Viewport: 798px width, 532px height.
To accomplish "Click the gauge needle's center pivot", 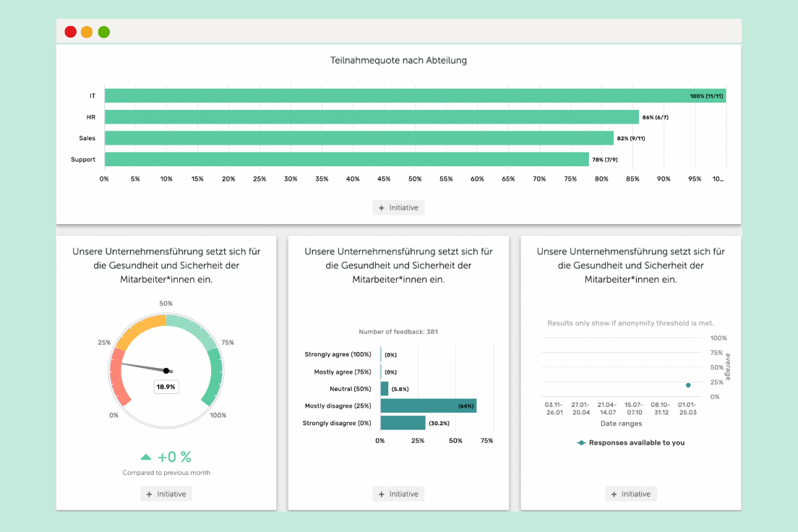I will pyautogui.click(x=166, y=371).
